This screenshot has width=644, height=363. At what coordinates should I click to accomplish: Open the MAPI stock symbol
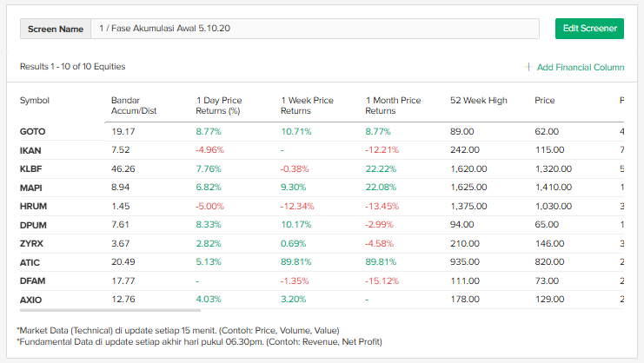click(30, 188)
